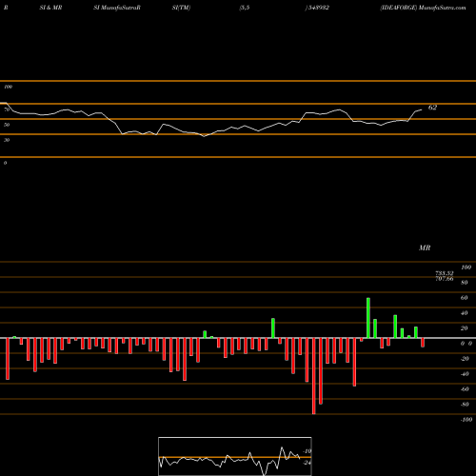Click the 'SI MunafaSutraR' header label
The width and height of the screenshot is (476, 476).
[117, 8]
